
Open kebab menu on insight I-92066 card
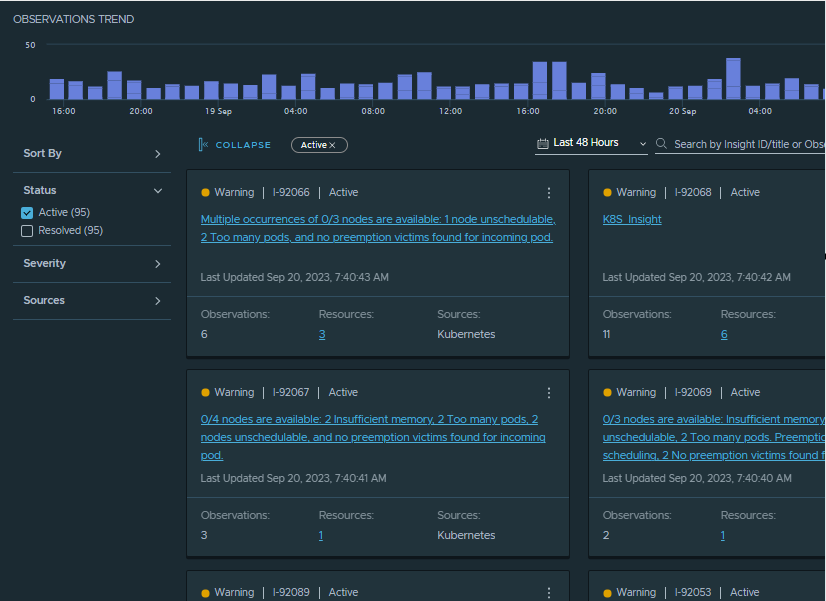(549, 193)
